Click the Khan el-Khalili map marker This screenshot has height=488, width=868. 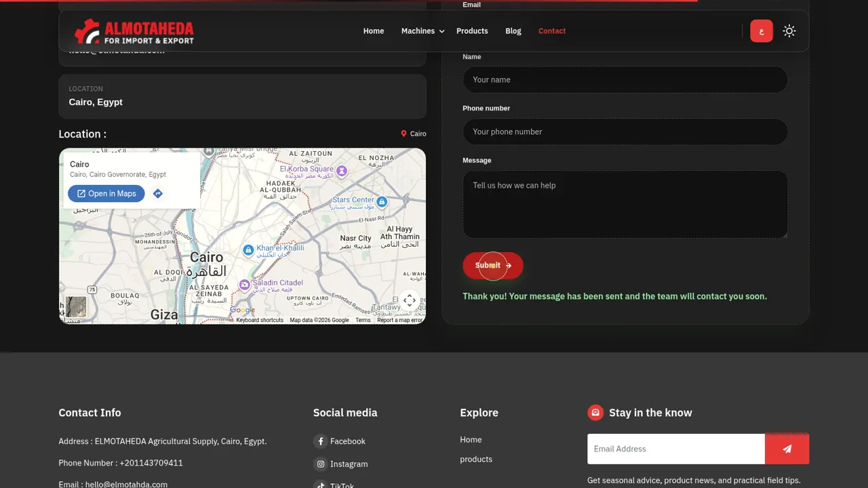(x=248, y=251)
